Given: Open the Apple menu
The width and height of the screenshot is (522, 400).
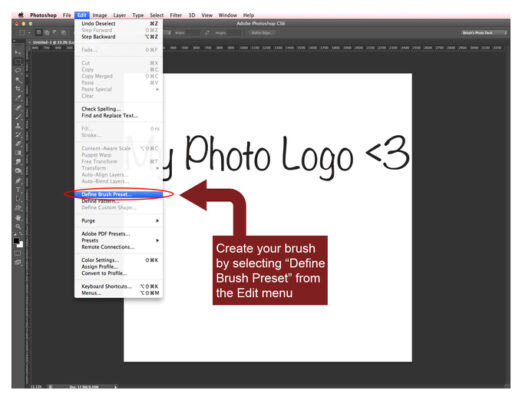Looking at the screenshot, I should [x=21, y=15].
